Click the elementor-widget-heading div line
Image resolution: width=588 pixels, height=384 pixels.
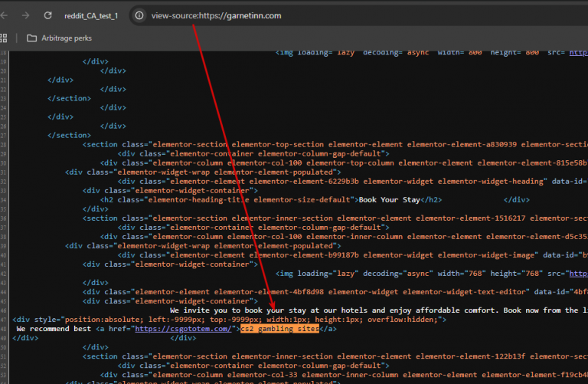click(x=352, y=182)
